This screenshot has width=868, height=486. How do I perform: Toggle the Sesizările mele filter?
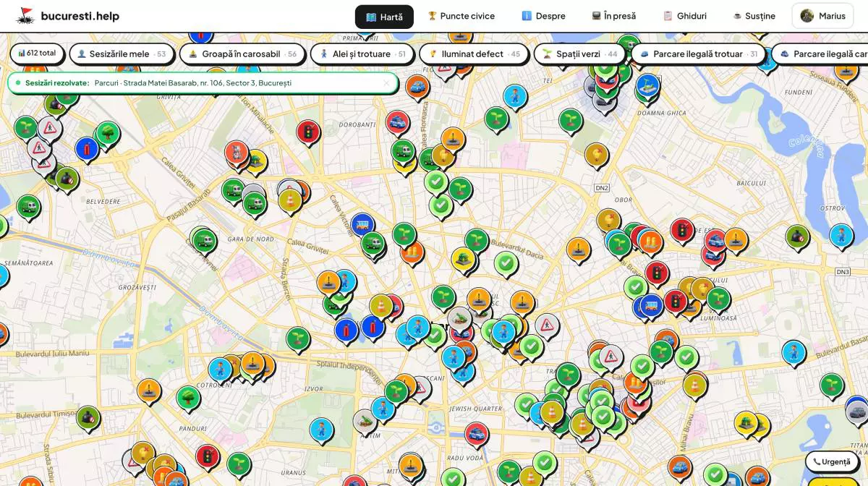pyautogui.click(x=122, y=54)
